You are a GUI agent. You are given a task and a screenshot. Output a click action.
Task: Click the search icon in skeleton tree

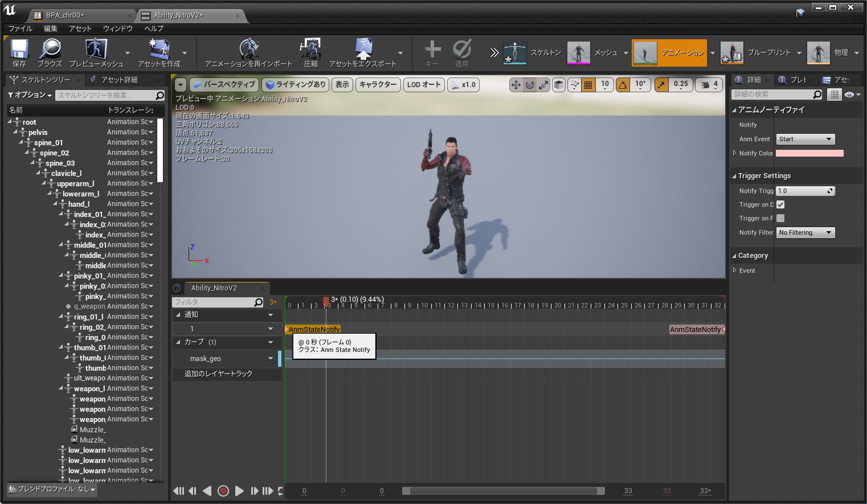(x=160, y=95)
